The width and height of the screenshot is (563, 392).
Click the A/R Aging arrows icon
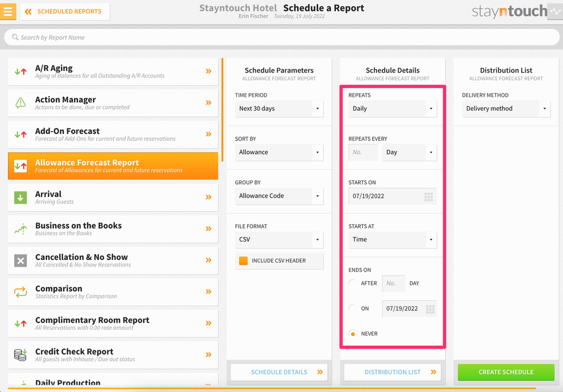(20, 72)
